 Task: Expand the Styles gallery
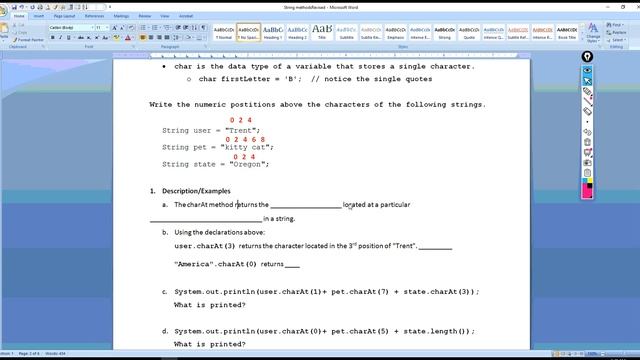click(x=582, y=39)
